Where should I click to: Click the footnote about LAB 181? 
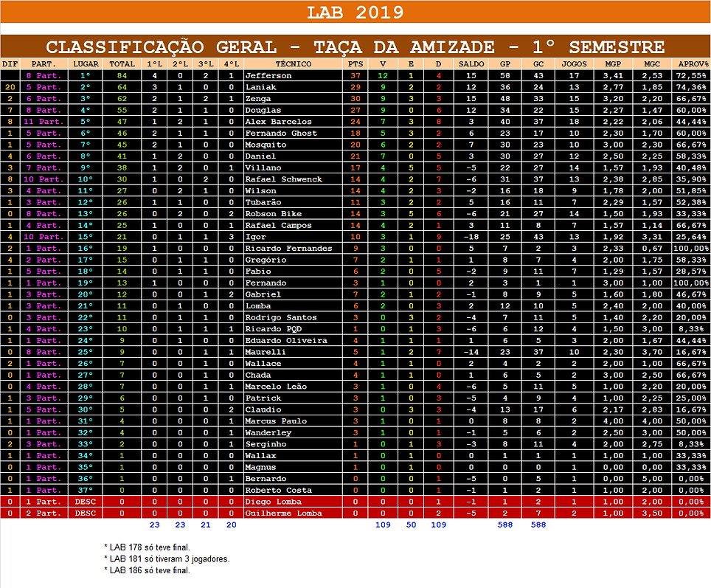pyautogui.click(x=167, y=559)
